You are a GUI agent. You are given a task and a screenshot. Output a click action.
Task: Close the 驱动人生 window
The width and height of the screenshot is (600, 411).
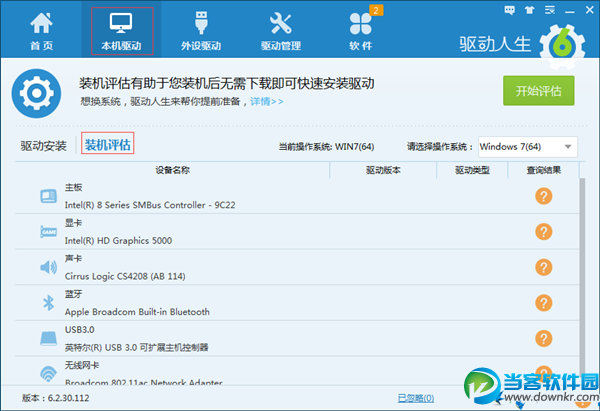pos(590,10)
